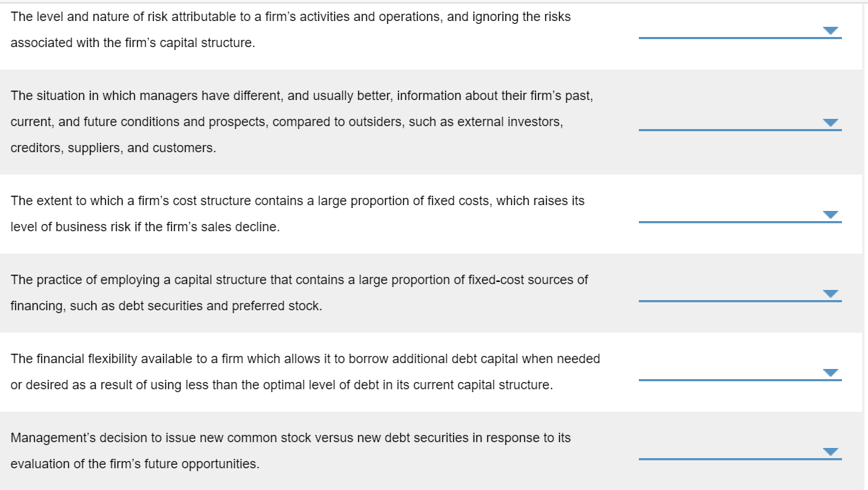Click the definition about borrowing additional debt capital
Image resolution: width=868 pixels, height=490 pixels.
pos(305,371)
